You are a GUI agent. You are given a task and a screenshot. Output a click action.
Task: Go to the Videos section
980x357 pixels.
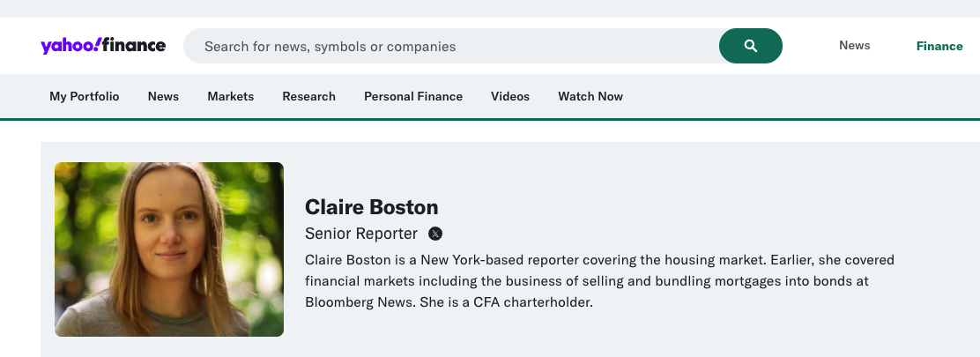(x=510, y=96)
